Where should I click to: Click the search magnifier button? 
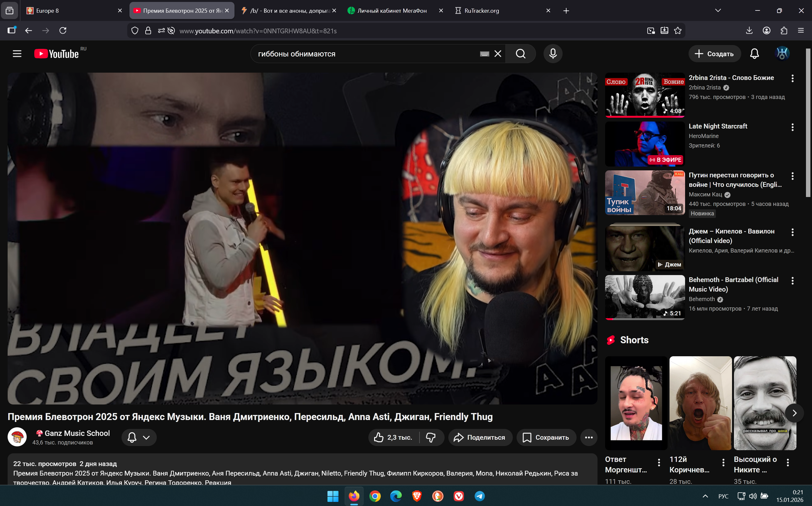coord(520,54)
